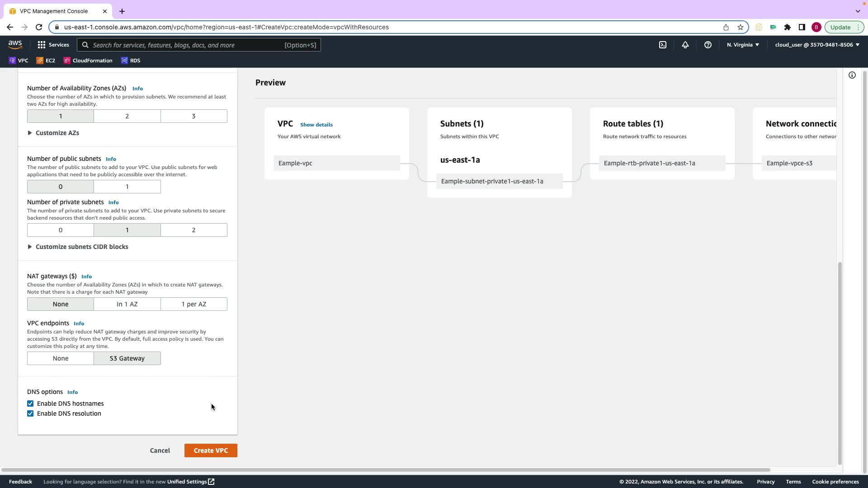Open AWS CloudShell icon in header
Image resolution: width=868 pixels, height=488 pixels.
pyautogui.click(x=663, y=45)
